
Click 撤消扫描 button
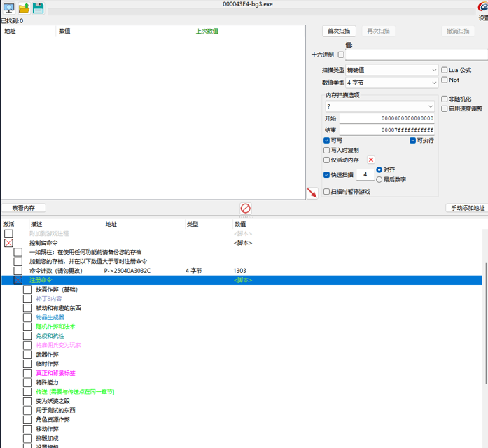458,31
